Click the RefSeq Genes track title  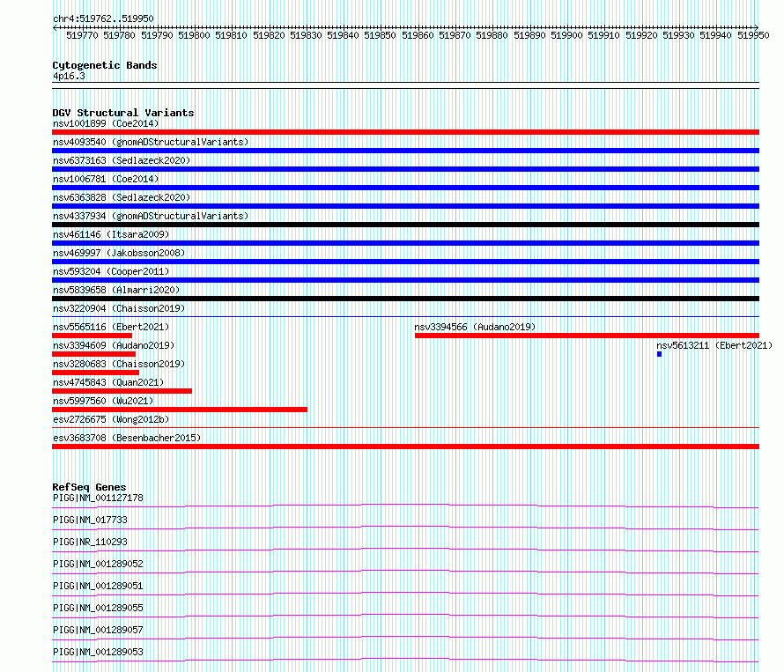tap(90, 487)
